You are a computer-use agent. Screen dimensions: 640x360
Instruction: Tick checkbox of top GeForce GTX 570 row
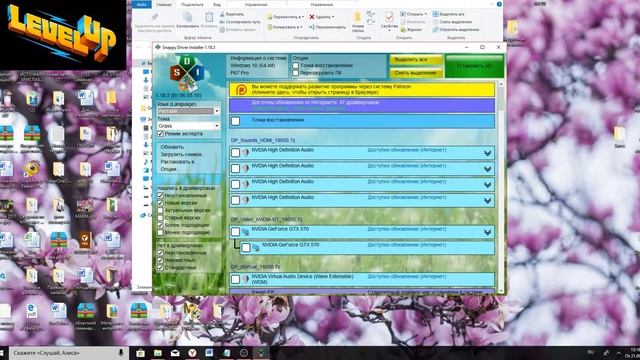pos(236,232)
